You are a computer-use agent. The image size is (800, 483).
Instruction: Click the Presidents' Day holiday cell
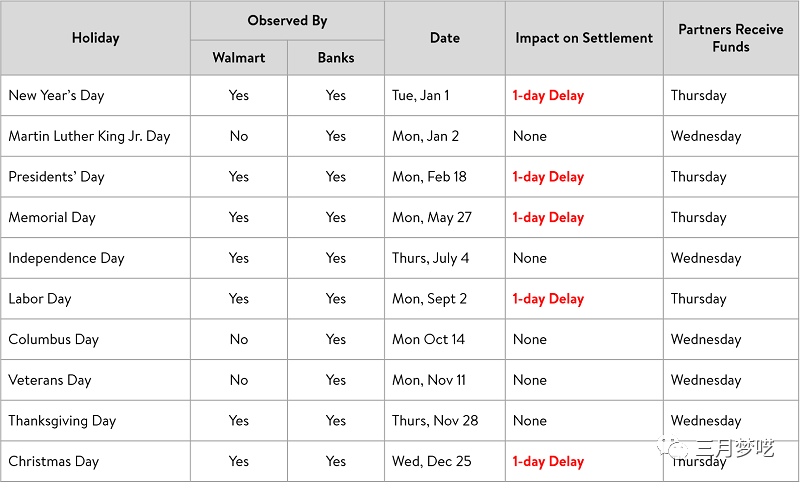(x=56, y=177)
